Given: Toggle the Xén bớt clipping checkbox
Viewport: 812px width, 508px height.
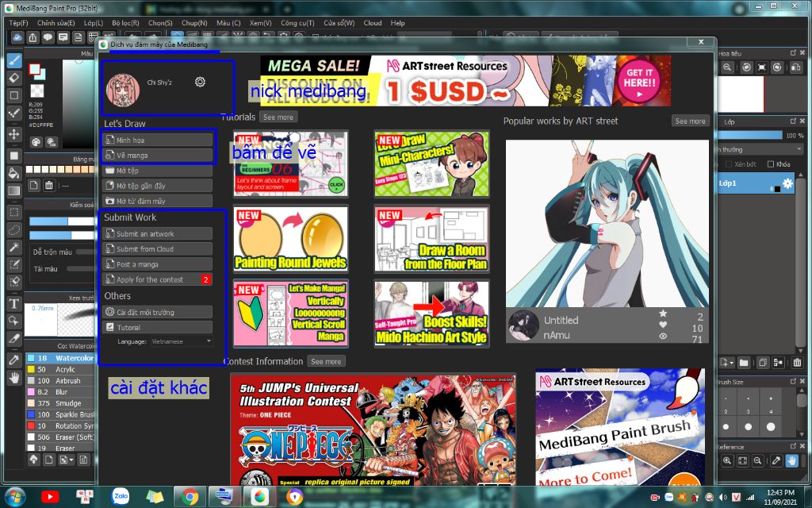Looking at the screenshot, I should click(x=728, y=164).
